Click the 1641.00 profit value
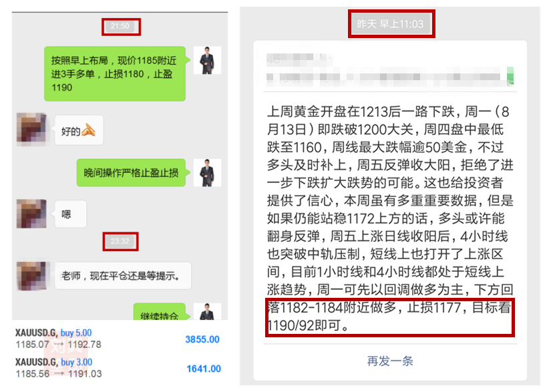 click(204, 369)
